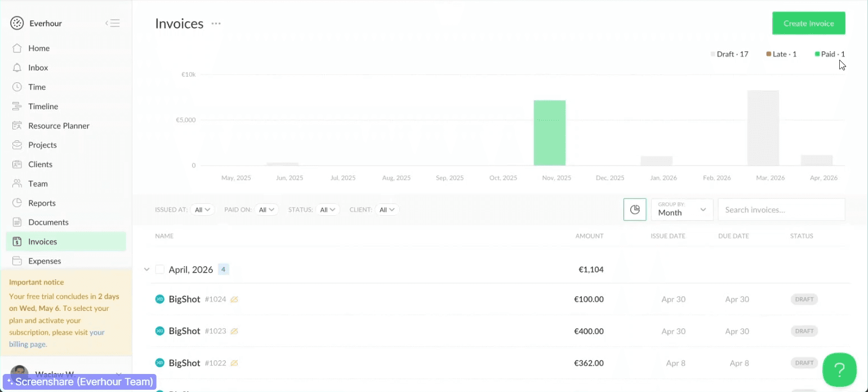Click the Reports pie icon in sidebar
The image size is (868, 392).
point(17,203)
